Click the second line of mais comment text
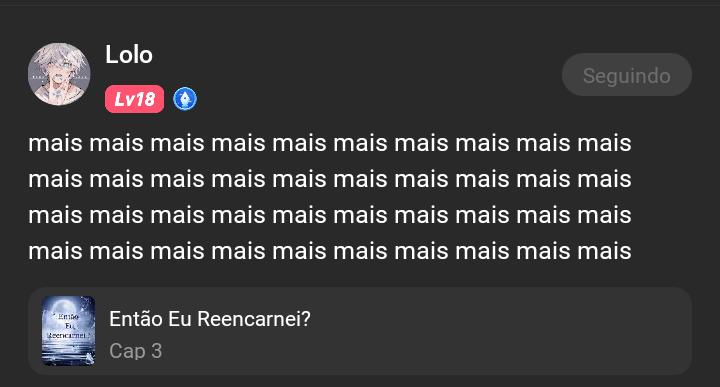The image size is (720, 387). 330,179
